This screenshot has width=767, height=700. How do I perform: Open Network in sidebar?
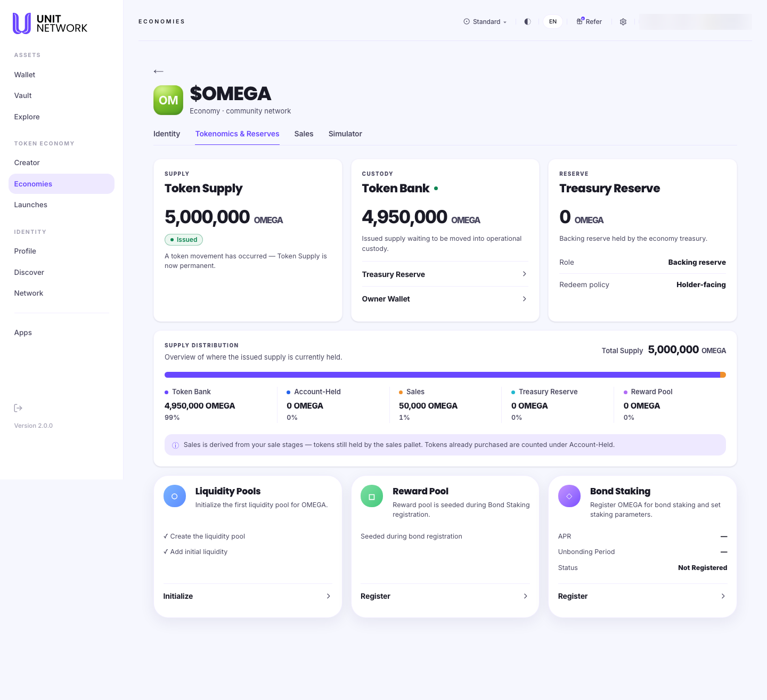tap(61, 293)
